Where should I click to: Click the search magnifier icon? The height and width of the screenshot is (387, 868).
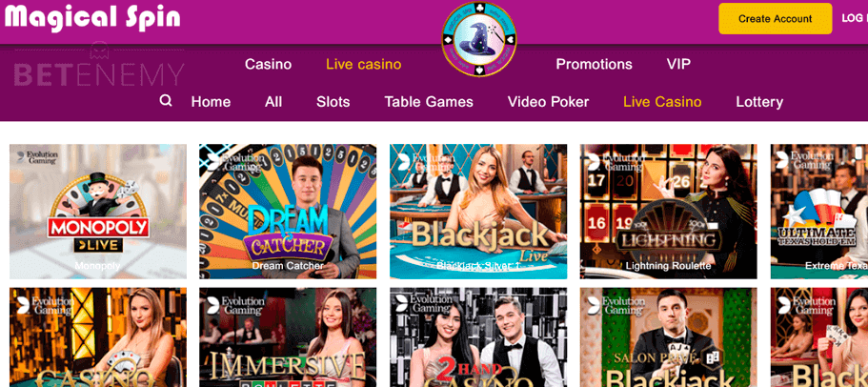(166, 101)
